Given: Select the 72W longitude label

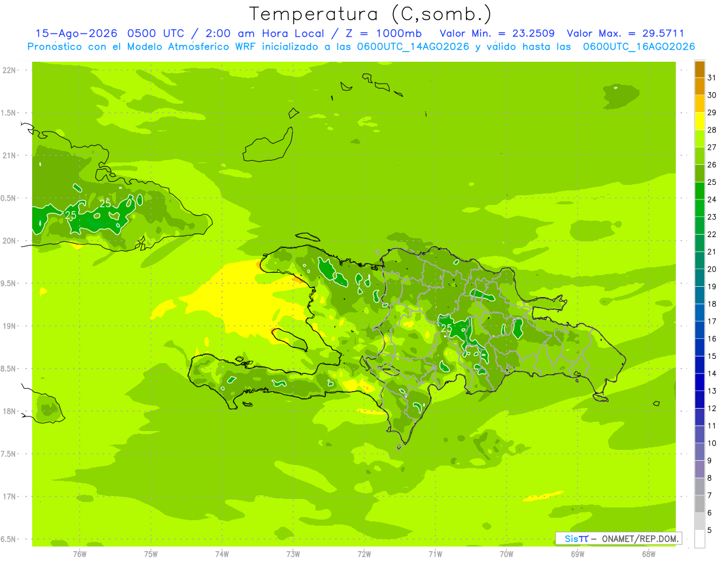Looking at the screenshot, I should (364, 554).
